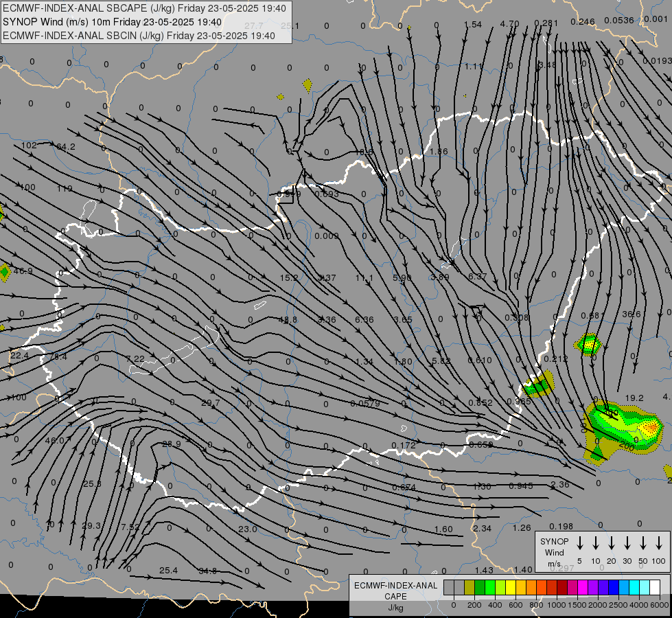Image resolution: width=672 pixels, height=618 pixels.
Task: Click the map value 11.1
Action: pos(364,278)
